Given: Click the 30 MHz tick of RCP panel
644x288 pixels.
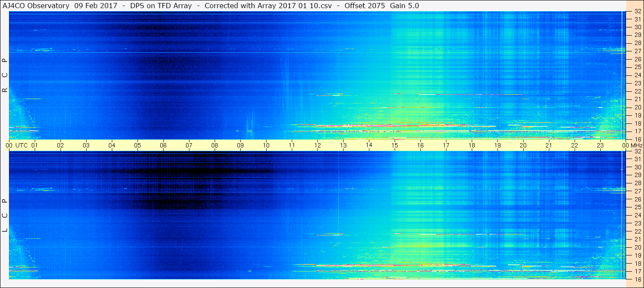Looking at the screenshot, I should (x=637, y=27).
